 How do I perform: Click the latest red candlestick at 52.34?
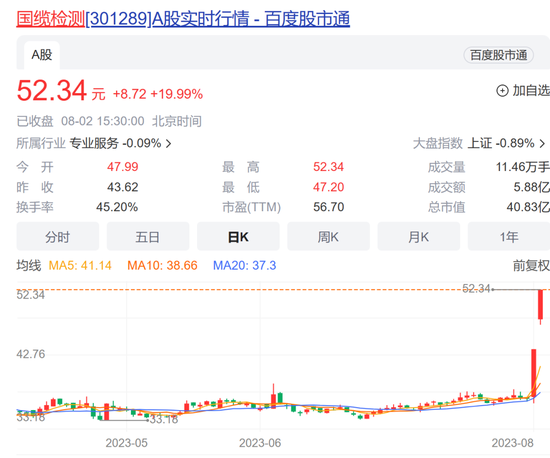click(x=541, y=304)
